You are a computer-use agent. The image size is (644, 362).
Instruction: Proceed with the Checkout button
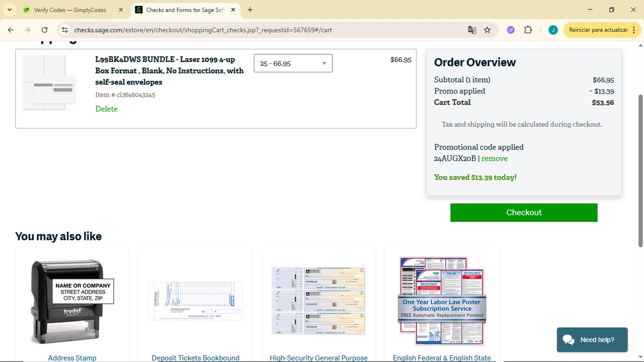(524, 213)
